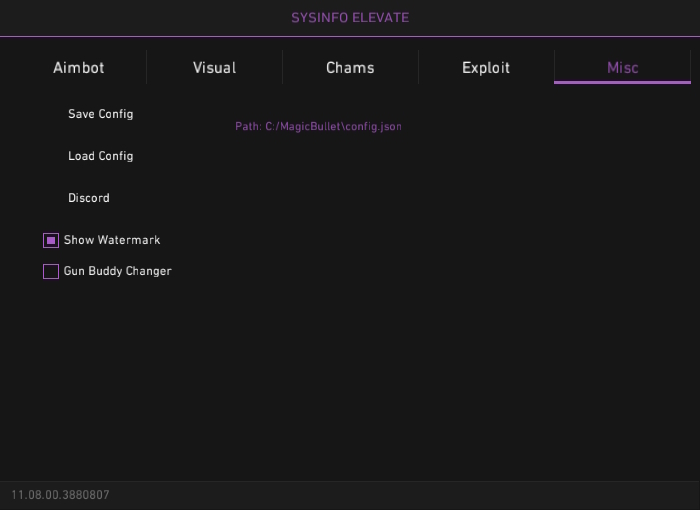Viewport: 700px width, 510px height.
Task: Enable the Gun Buddy Changer checkbox
Action: point(51,271)
